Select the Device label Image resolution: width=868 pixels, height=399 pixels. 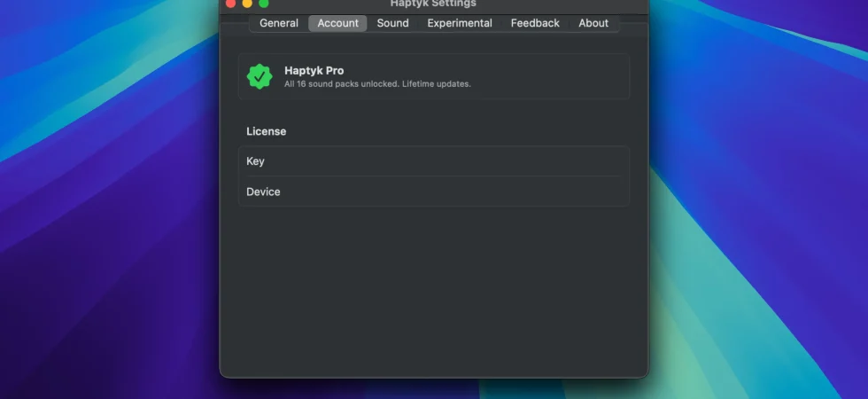point(263,192)
